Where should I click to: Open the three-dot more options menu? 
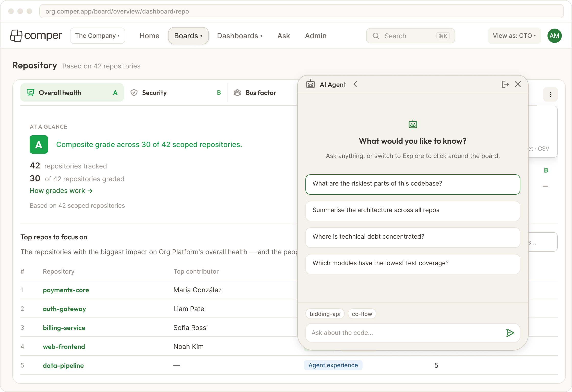(551, 94)
